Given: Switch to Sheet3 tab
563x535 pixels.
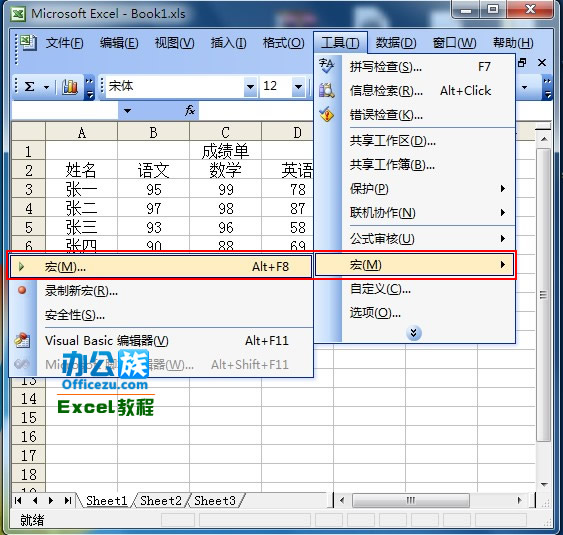Looking at the screenshot, I should click(214, 501).
